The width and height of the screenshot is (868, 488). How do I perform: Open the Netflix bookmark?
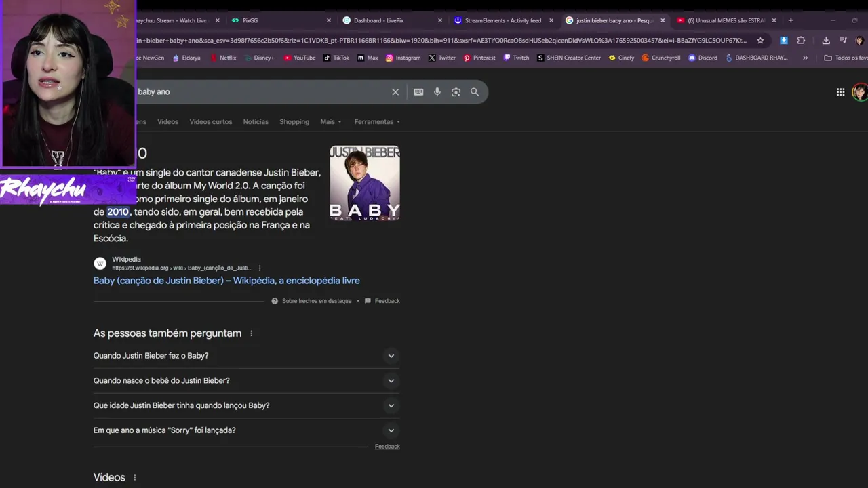pos(223,58)
